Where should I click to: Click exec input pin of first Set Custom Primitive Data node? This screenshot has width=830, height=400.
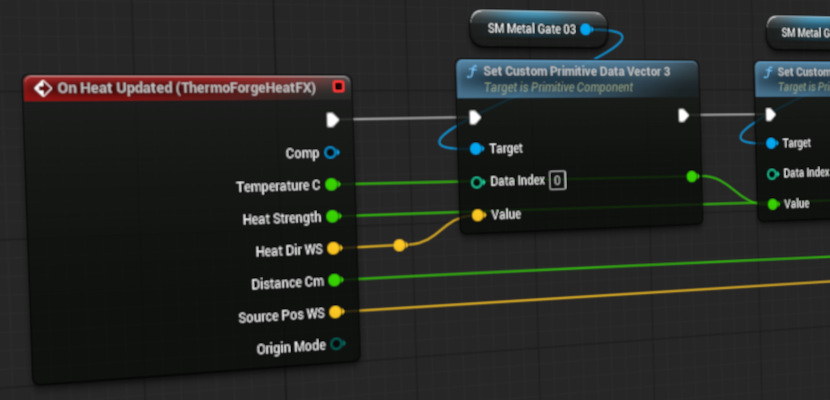click(x=475, y=117)
